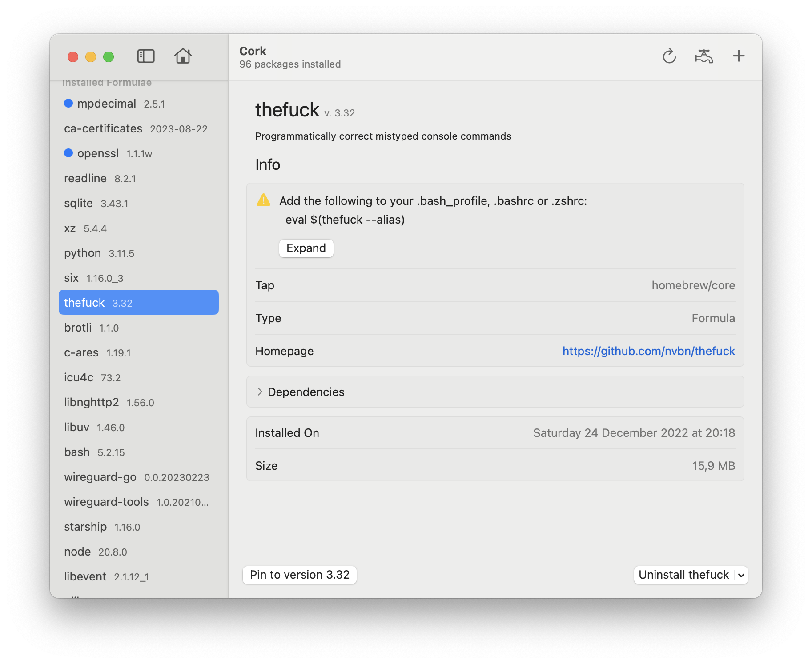Open starship 1.16.0 package

tap(139, 527)
